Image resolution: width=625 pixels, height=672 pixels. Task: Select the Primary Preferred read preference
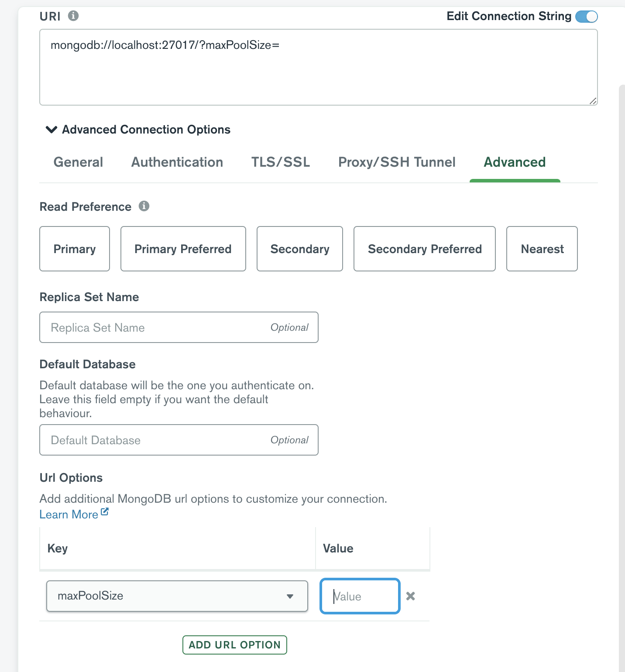[183, 249]
